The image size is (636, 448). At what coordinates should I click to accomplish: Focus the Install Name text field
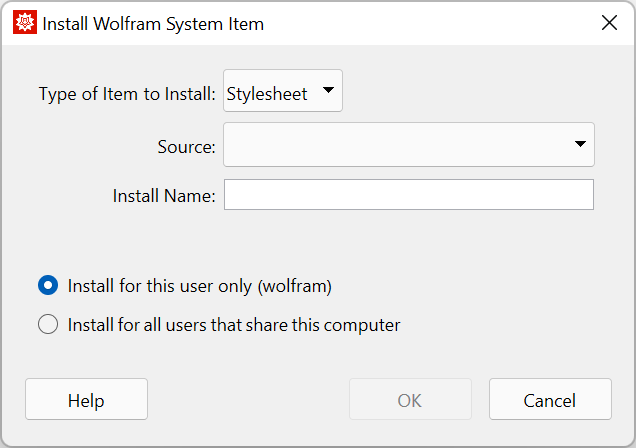click(408, 195)
